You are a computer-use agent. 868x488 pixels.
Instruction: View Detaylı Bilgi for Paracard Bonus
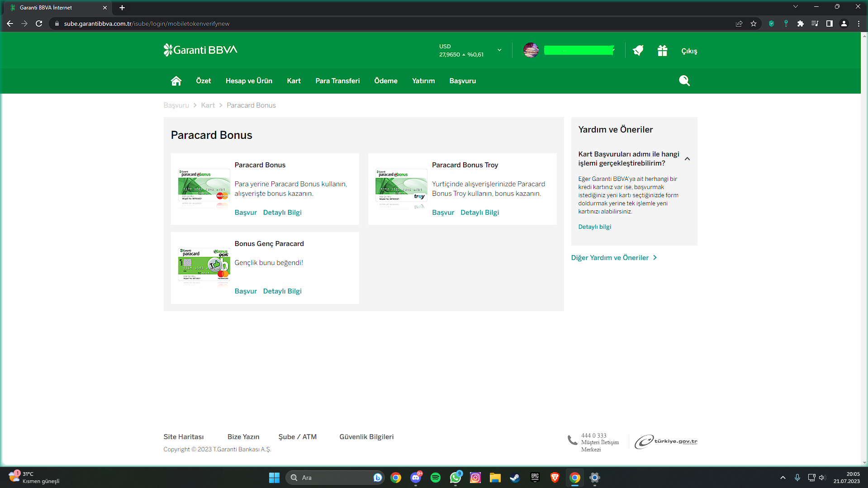coord(282,213)
